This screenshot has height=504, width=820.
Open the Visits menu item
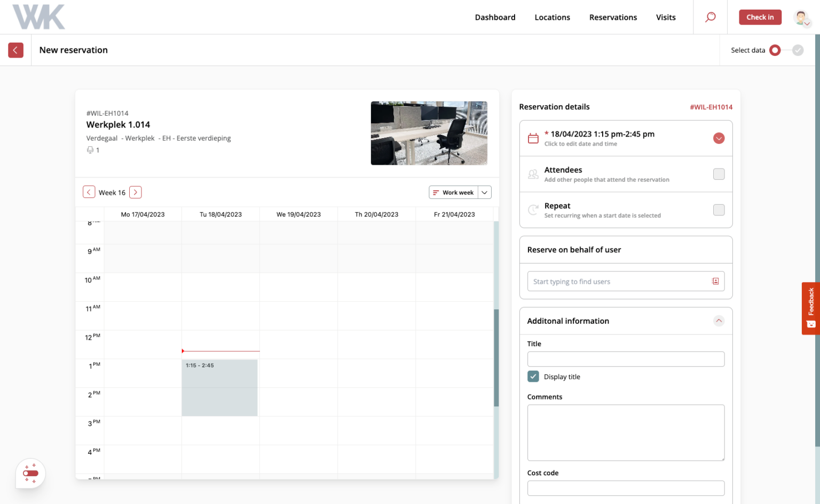(666, 17)
